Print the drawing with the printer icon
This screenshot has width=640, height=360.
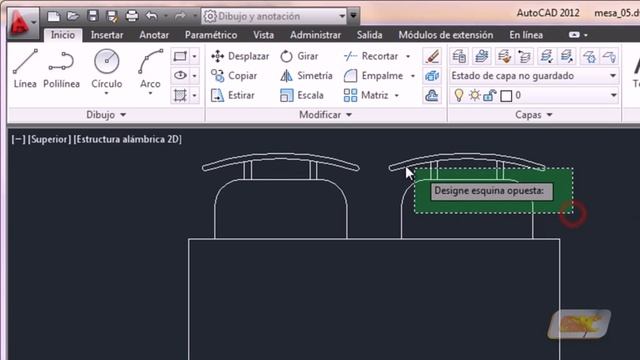coord(131,16)
